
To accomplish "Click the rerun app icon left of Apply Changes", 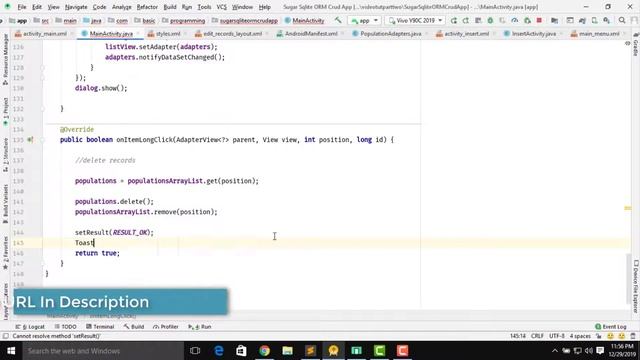I will pos(454,20).
